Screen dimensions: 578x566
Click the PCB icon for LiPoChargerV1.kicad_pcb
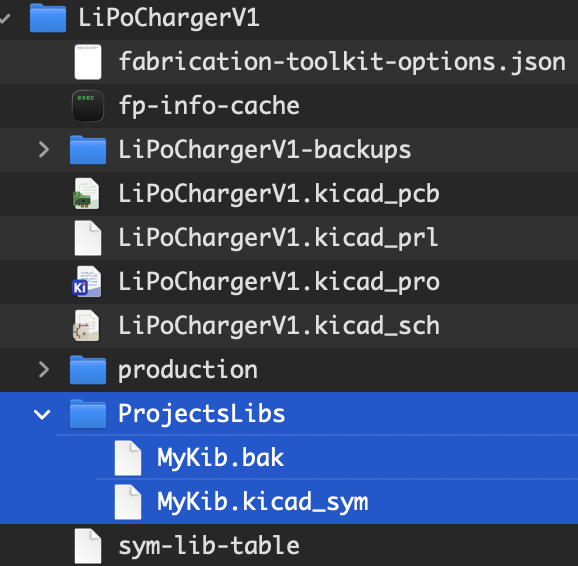pyautogui.click(x=86, y=194)
